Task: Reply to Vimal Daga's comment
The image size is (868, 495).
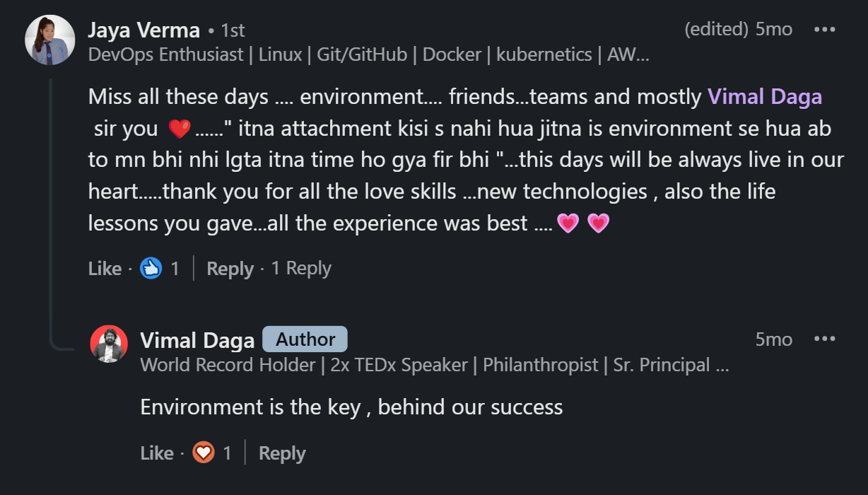Action: [282, 453]
